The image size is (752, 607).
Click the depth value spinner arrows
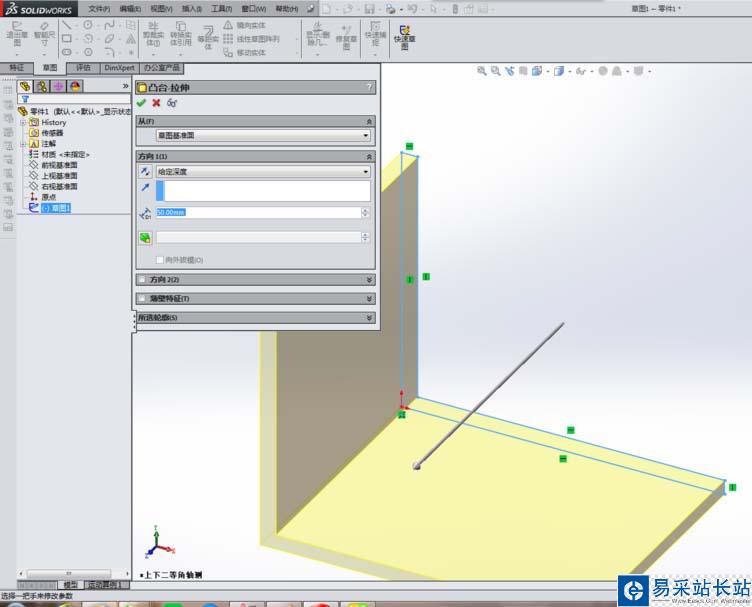coord(365,212)
